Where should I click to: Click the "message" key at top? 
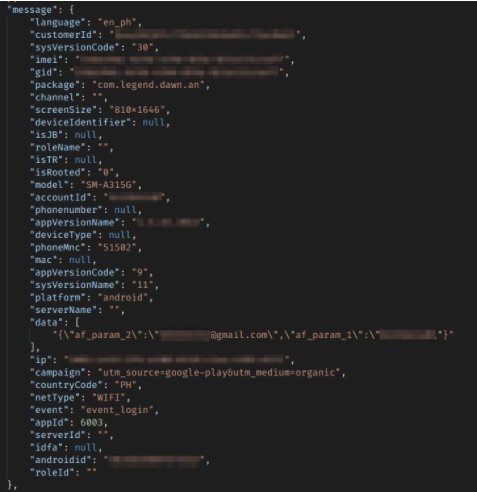[x=32, y=10]
